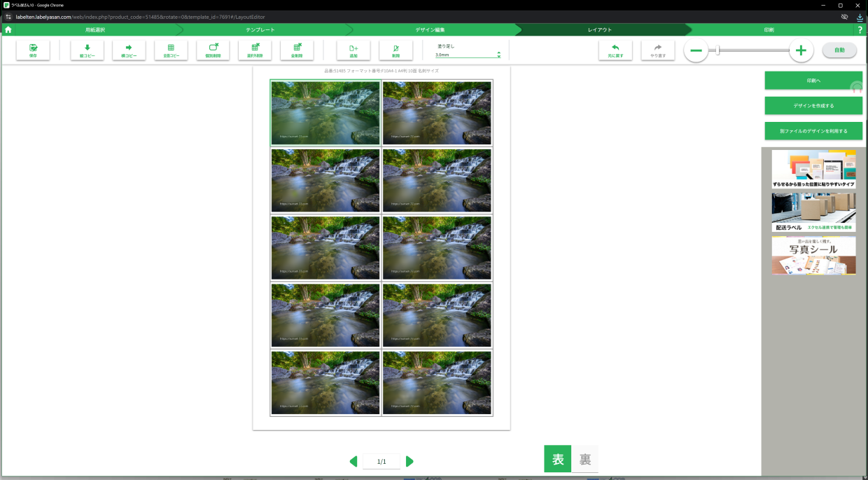Open help with the question mark icon
The height and width of the screenshot is (480, 868).
coord(860,30)
